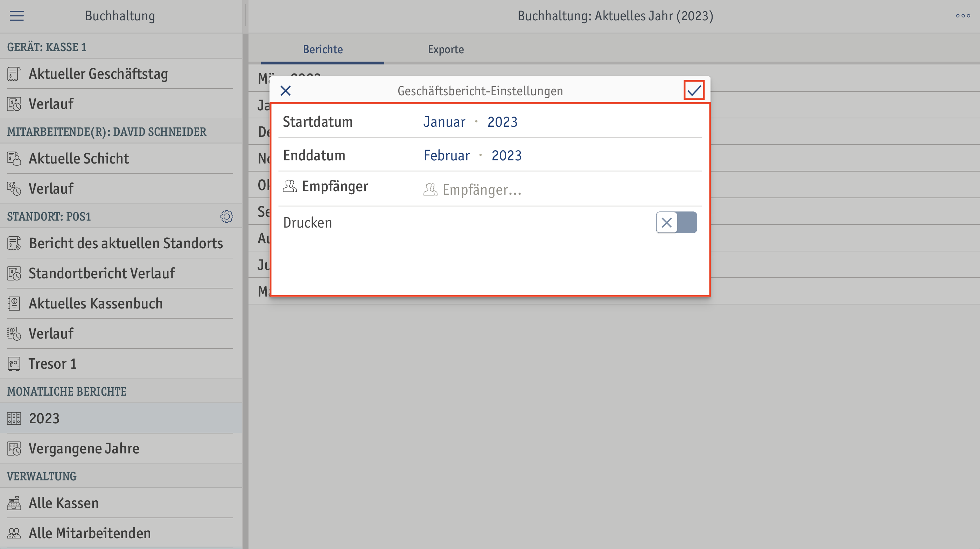
Task: Click the STANDORT: POS1 header text
Action: [x=49, y=216]
